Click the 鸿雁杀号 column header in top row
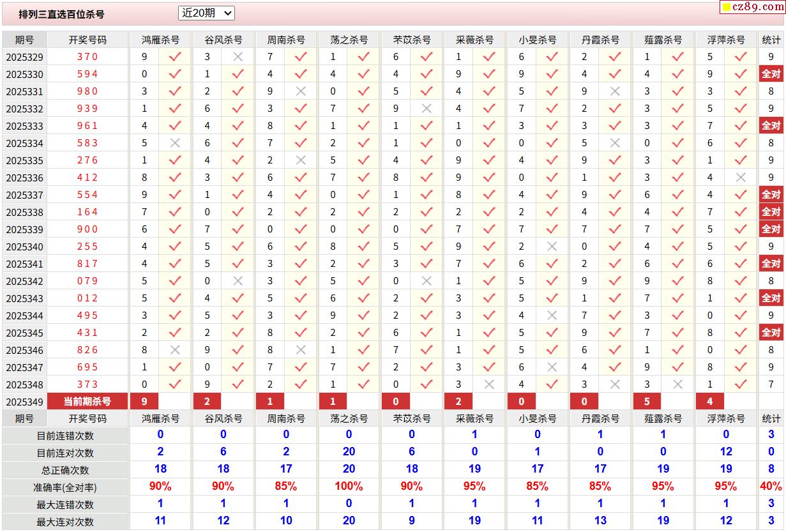This screenshot has height=532, width=786. [x=160, y=40]
